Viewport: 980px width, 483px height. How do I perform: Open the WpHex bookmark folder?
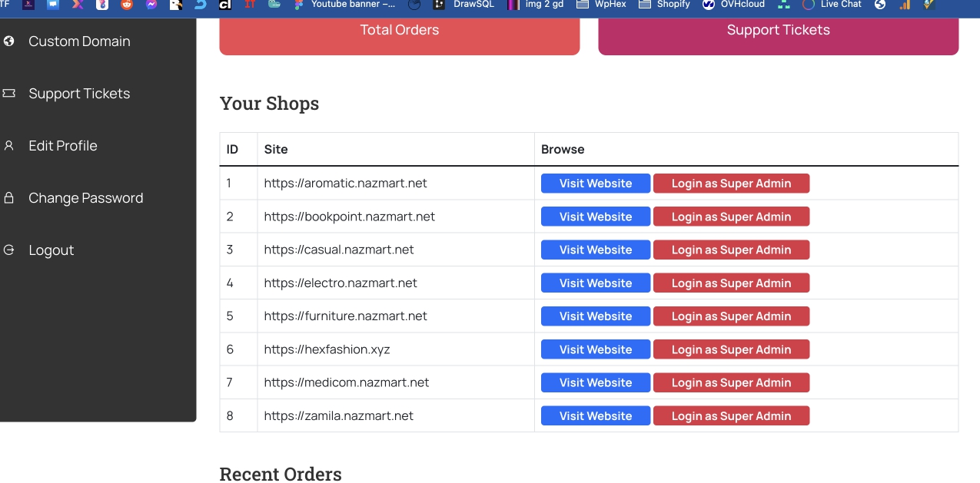coord(602,5)
